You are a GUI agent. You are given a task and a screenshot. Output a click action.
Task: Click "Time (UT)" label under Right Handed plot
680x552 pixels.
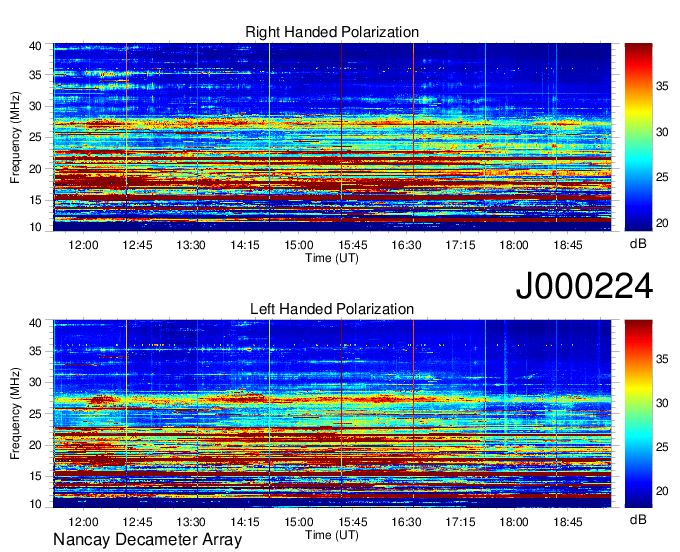[x=332, y=258]
